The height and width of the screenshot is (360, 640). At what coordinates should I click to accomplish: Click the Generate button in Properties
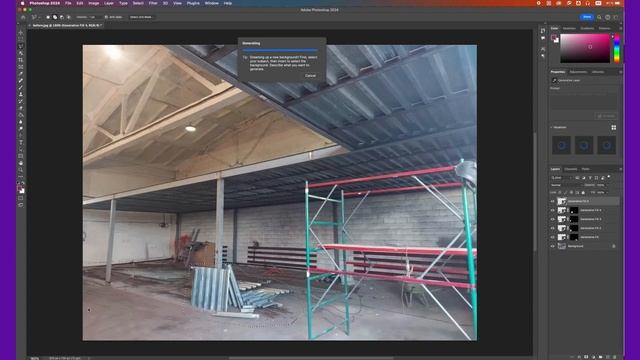[x=606, y=116]
